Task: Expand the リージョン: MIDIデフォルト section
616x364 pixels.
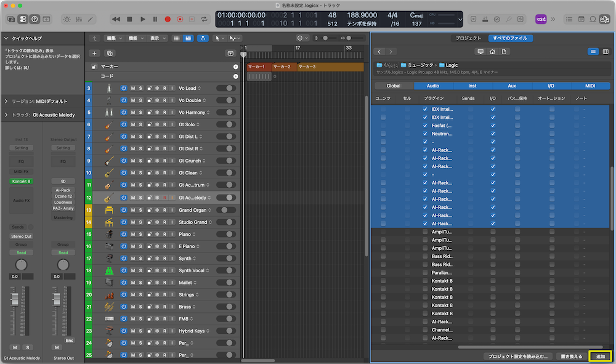Action: (x=6, y=101)
